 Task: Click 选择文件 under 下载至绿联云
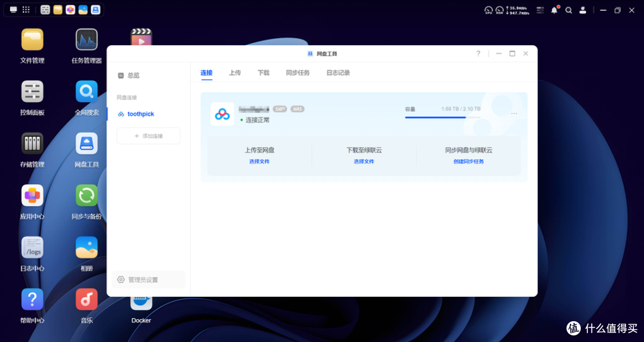pos(364,161)
